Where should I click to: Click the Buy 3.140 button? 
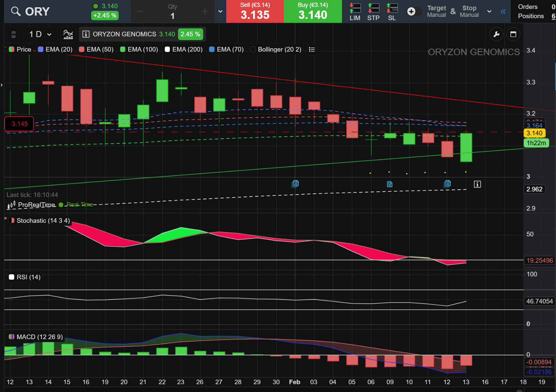[x=313, y=12]
